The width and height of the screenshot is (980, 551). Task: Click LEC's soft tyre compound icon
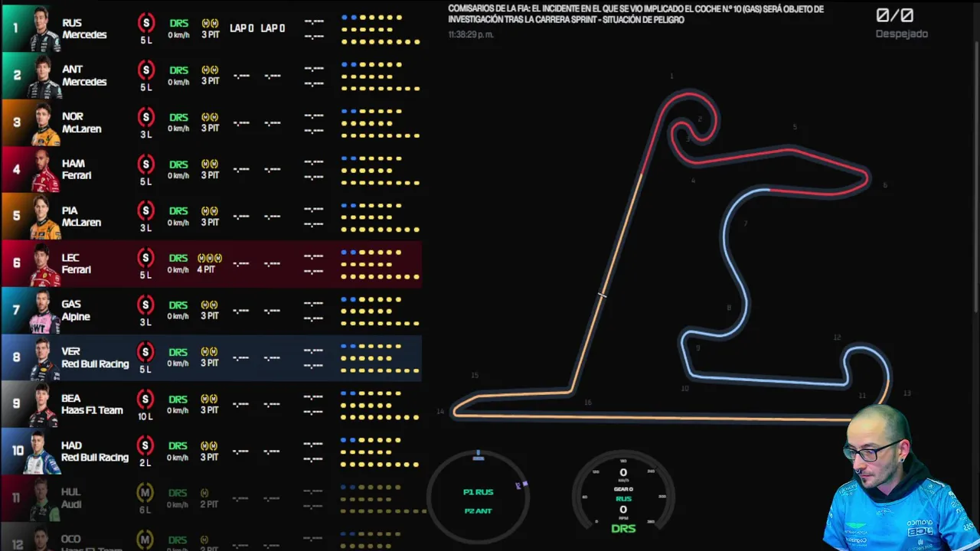(145, 258)
